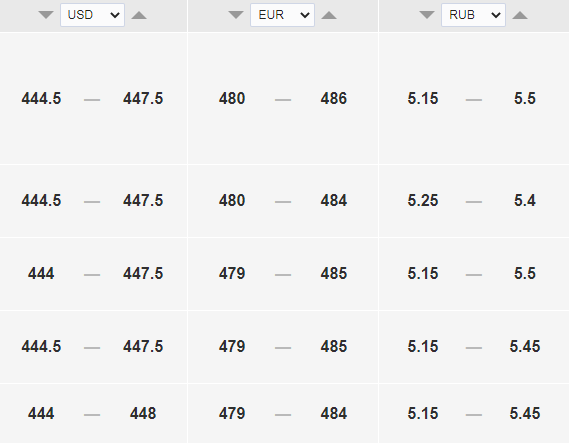Select the 5.45 RUB sell rate in last row

click(x=525, y=413)
